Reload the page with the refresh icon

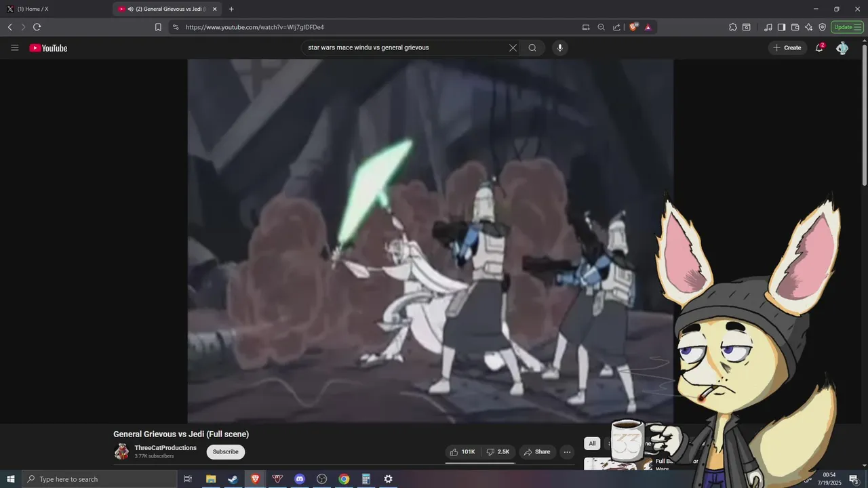[37, 27]
